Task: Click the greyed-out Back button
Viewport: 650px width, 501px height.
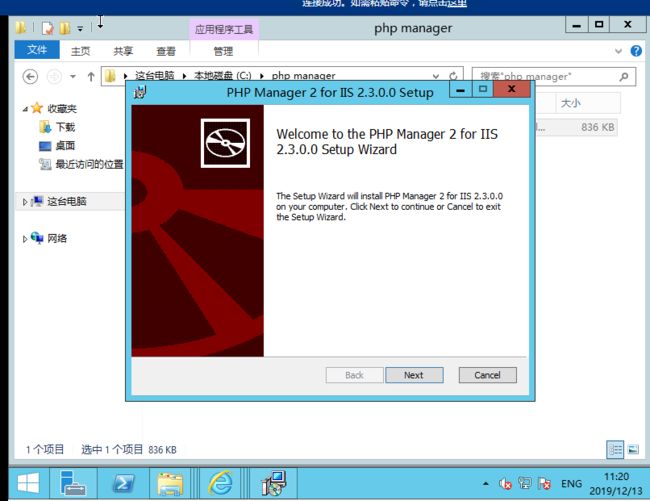Action: point(354,375)
